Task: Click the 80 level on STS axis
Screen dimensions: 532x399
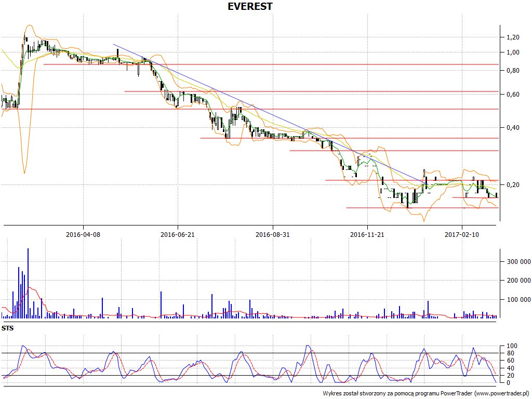Action: [510, 353]
